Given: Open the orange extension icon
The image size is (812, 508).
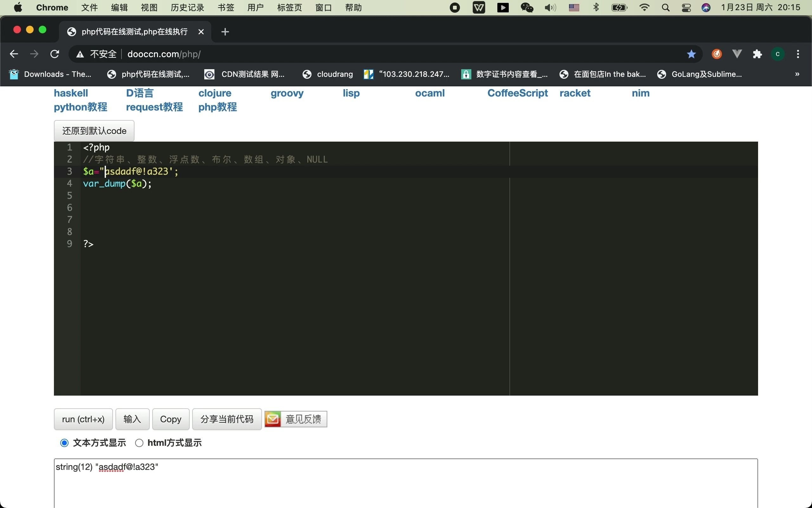Looking at the screenshot, I should pyautogui.click(x=717, y=54).
